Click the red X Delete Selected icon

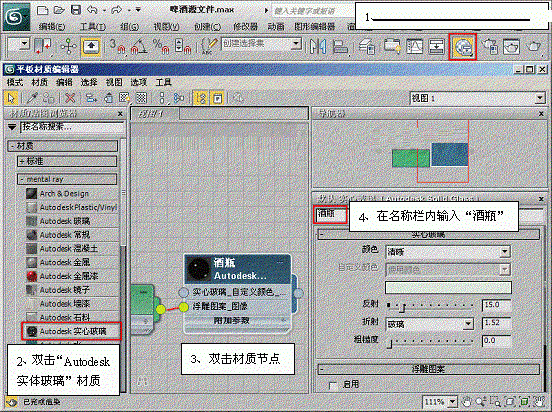coord(70,98)
